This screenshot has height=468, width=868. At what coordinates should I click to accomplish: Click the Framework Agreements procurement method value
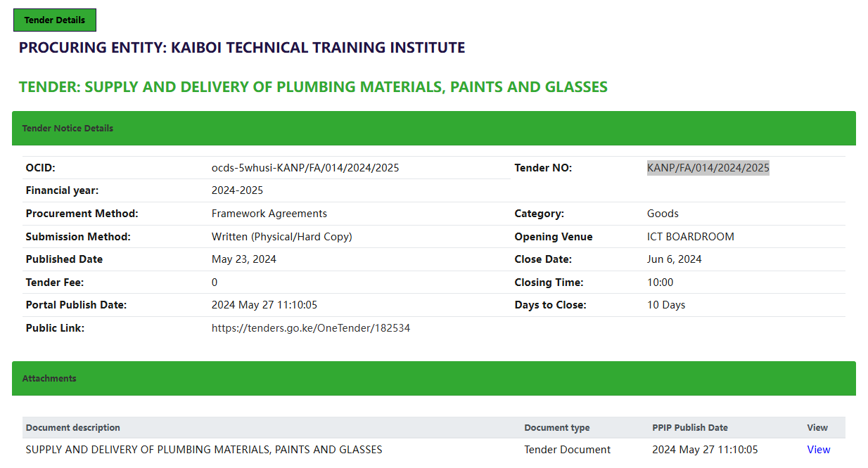coord(269,214)
